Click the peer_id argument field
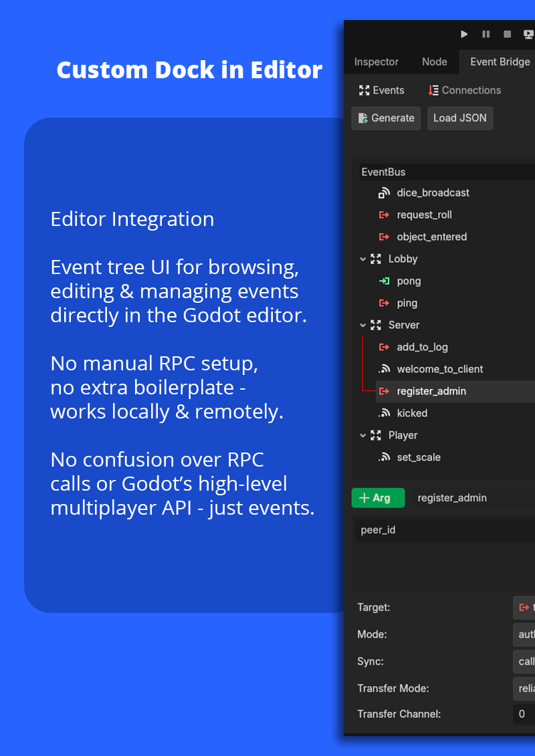The height and width of the screenshot is (756, 535). pyautogui.click(x=445, y=530)
